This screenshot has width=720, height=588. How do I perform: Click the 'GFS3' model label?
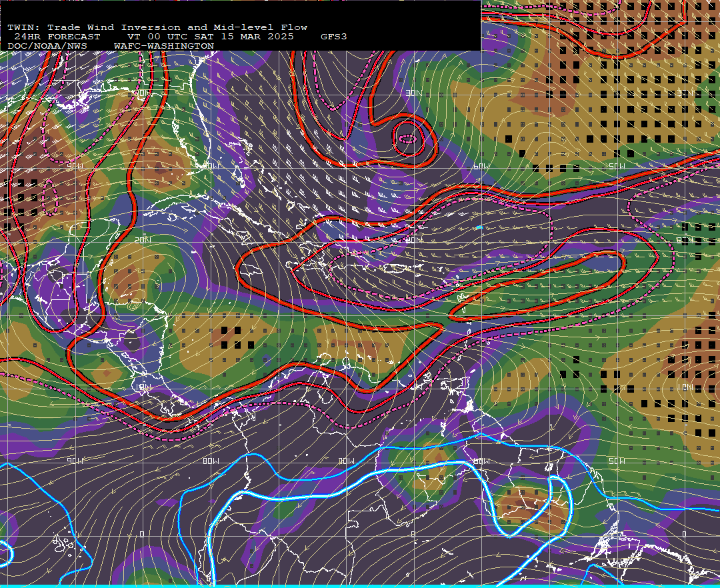point(334,37)
